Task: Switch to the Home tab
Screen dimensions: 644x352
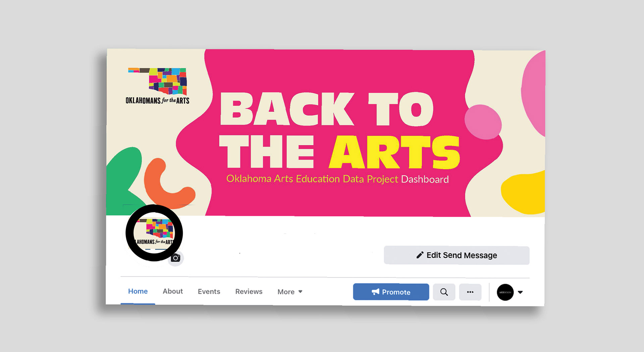Action: pos(138,291)
